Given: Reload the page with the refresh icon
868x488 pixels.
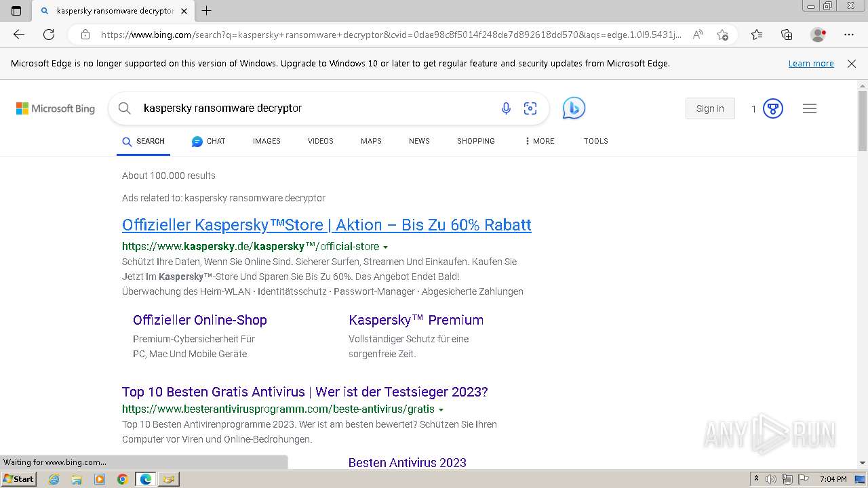Looking at the screenshot, I should click(49, 35).
